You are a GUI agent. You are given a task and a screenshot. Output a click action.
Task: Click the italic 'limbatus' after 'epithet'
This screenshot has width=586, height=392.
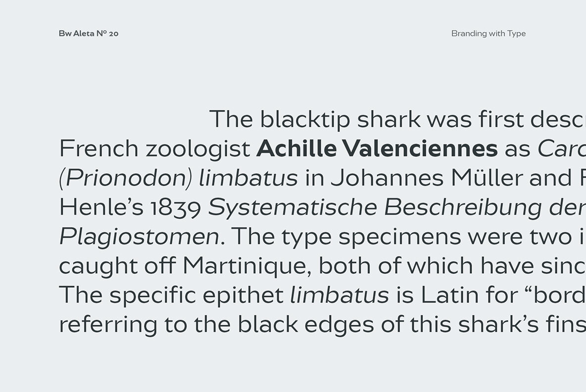point(340,295)
